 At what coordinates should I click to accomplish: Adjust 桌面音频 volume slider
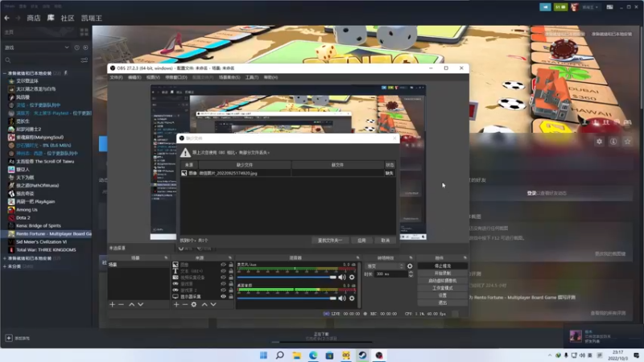pos(287,298)
